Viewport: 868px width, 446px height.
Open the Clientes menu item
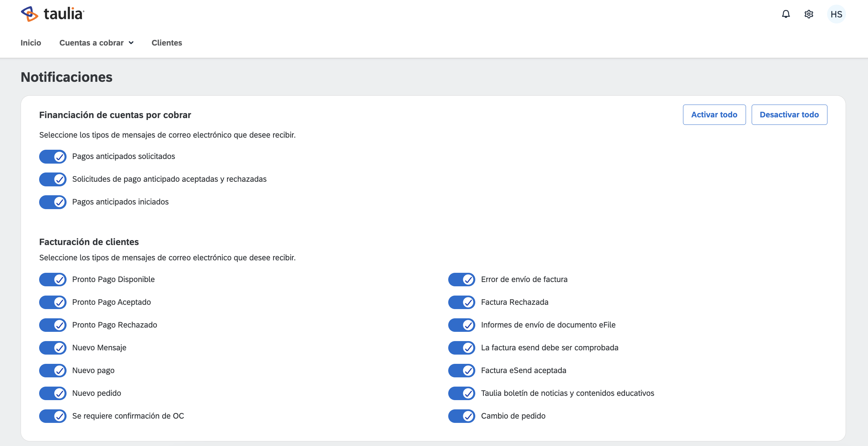tap(167, 43)
